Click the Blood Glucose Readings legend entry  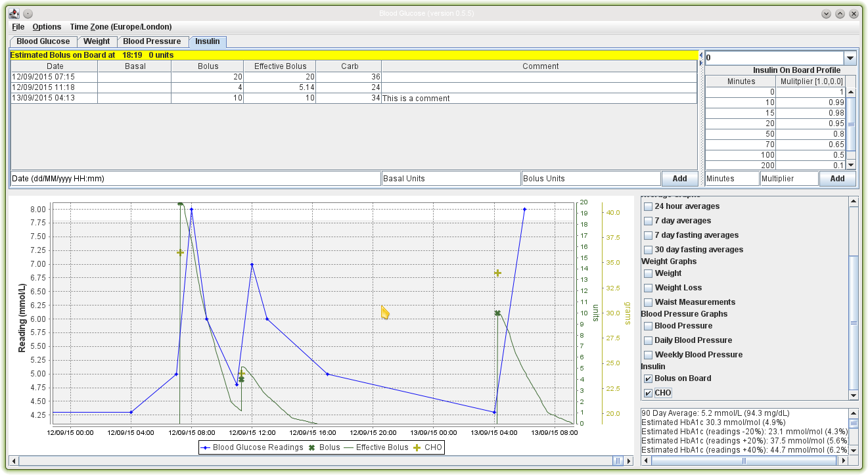point(253,447)
